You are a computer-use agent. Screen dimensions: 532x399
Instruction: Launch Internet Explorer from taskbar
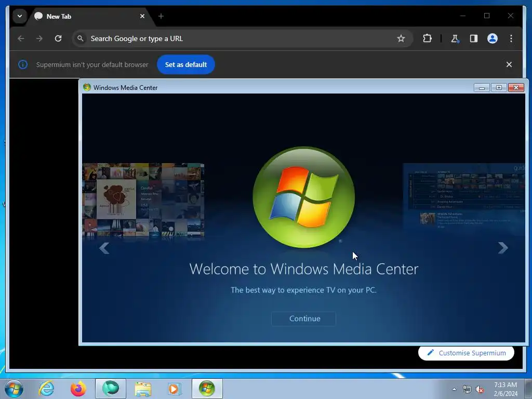[46, 389]
